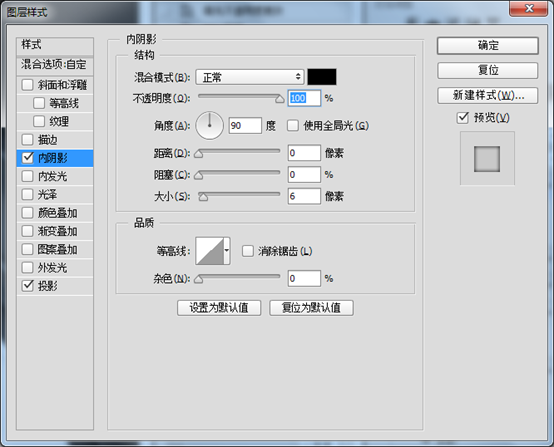
Task: Open the 混合模式 dropdown showing 正常
Action: tap(250, 77)
